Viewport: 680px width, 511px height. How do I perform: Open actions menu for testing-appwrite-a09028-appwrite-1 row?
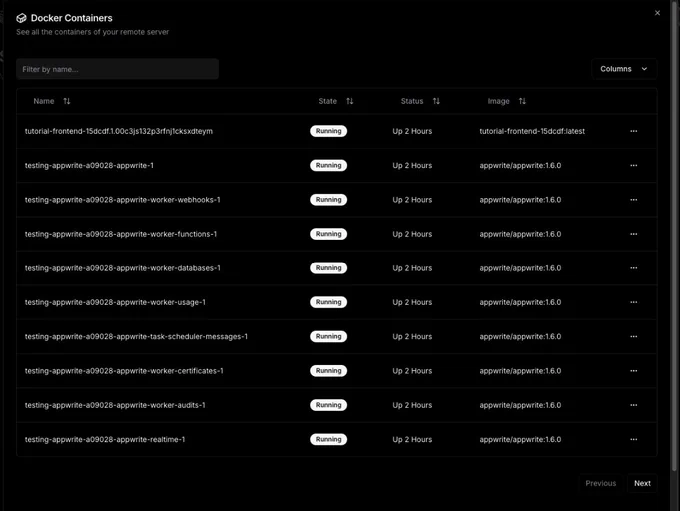[634, 165]
